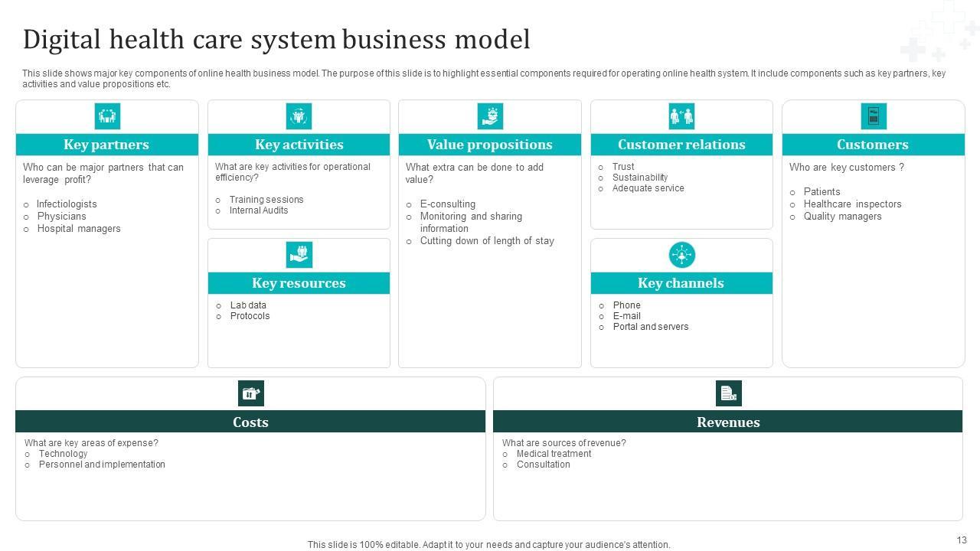Click the Key activities icon
This screenshot has width=980, height=551.
pos(299,116)
